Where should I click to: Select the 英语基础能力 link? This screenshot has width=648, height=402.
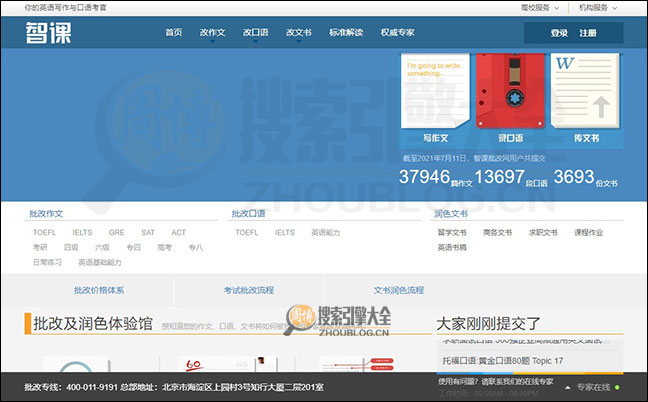point(100,262)
